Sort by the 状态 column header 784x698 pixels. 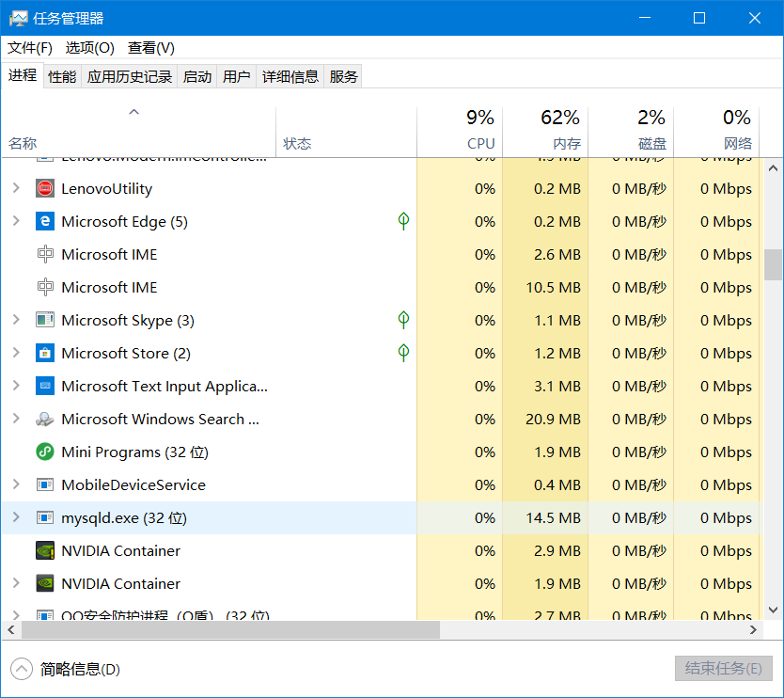[346, 132]
